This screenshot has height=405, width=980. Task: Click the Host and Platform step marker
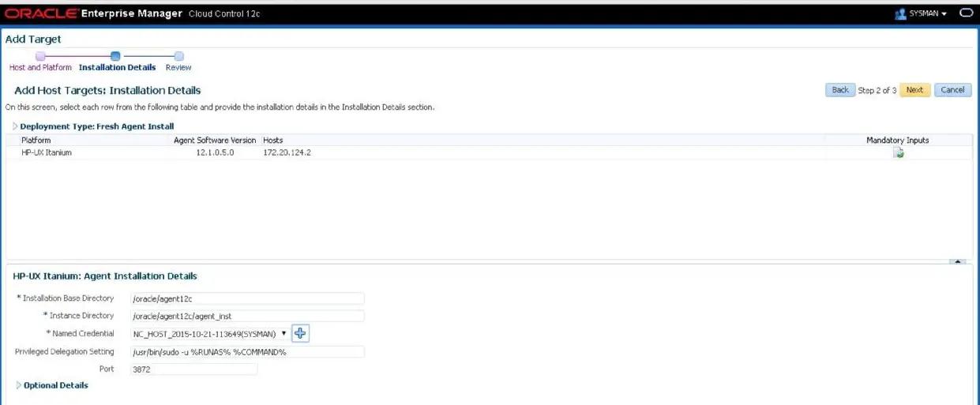coord(40,56)
